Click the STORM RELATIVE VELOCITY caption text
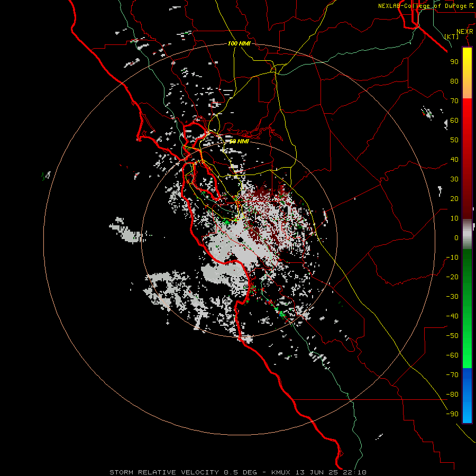The image size is (476, 476). (164, 472)
